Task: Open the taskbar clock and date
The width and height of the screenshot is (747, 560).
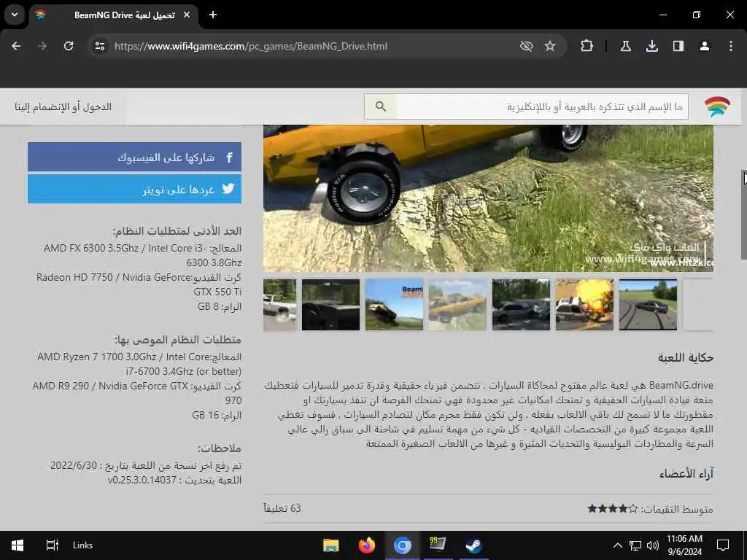Action: pyautogui.click(x=684, y=545)
